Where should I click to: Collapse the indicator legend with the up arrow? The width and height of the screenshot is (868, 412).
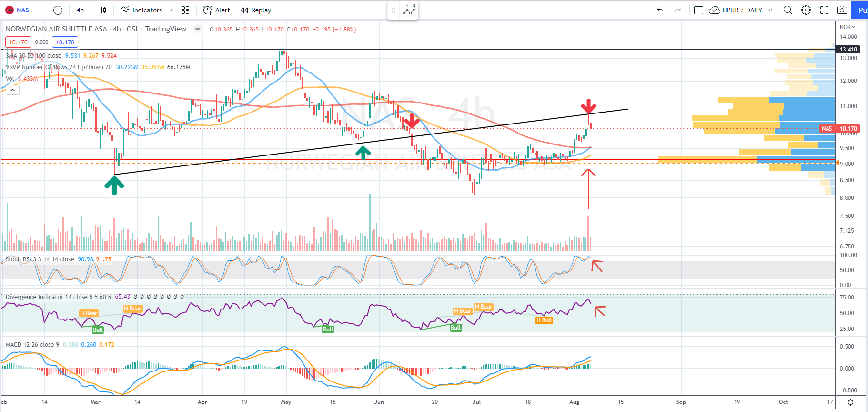tap(12, 90)
